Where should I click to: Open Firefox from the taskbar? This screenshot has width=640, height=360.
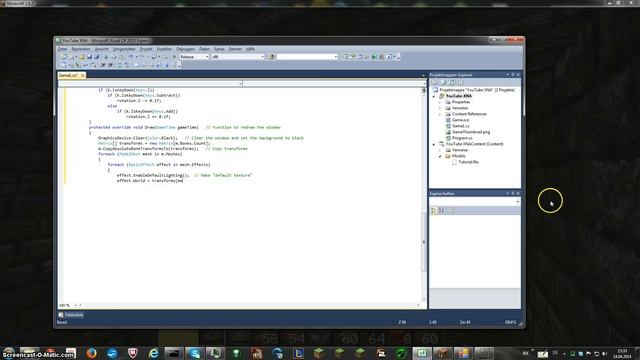pyautogui.click(x=91, y=353)
